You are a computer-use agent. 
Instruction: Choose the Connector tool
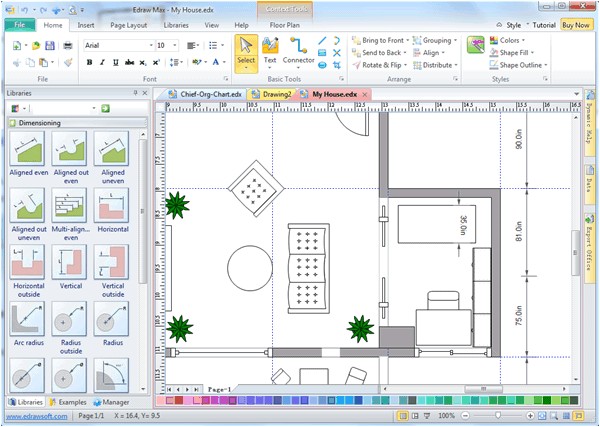pyautogui.click(x=298, y=50)
